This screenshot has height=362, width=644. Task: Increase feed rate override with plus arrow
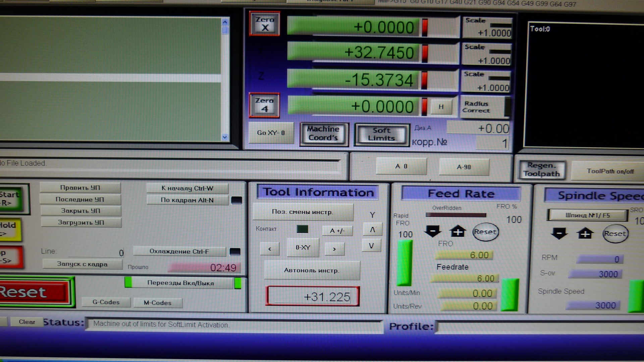[458, 231]
